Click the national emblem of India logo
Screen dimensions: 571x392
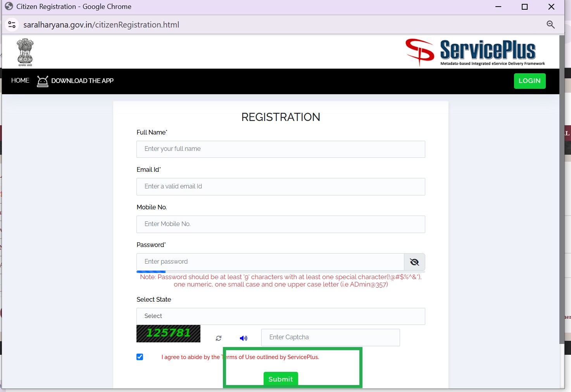[x=25, y=52]
